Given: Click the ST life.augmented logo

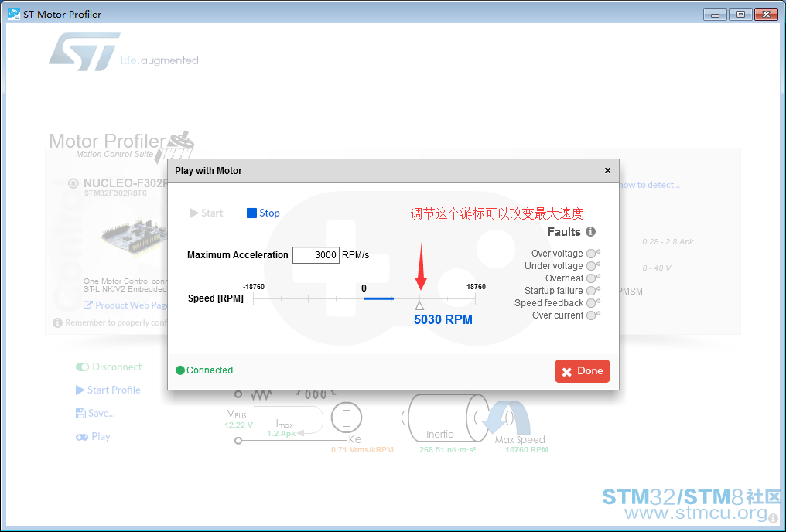Looking at the screenshot, I should [124, 52].
